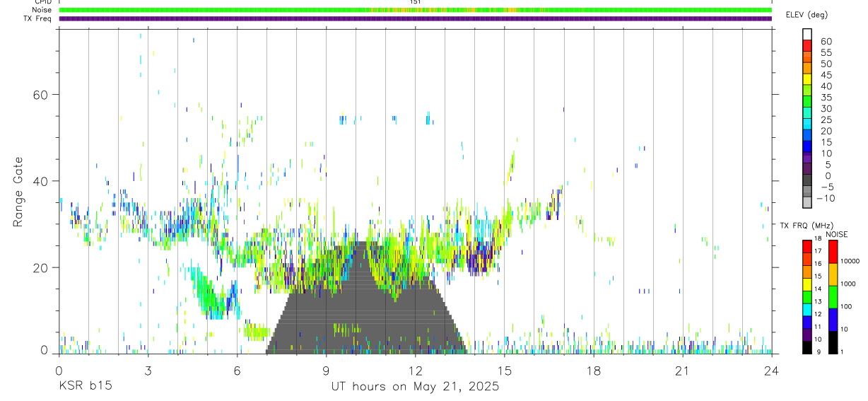Click the green segment of NOISE color bar
The width and height of the screenshot is (868, 401).
point(833,297)
